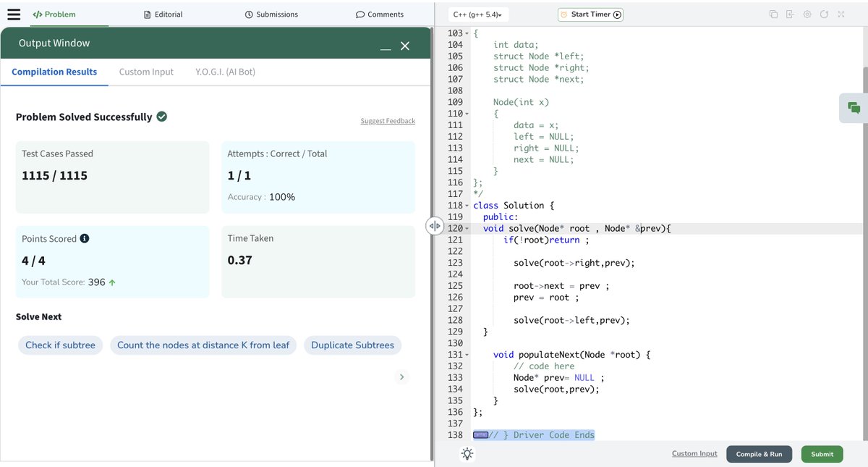The width and height of the screenshot is (868, 467).
Task: Click the panel splitter handle
Action: [x=435, y=226]
